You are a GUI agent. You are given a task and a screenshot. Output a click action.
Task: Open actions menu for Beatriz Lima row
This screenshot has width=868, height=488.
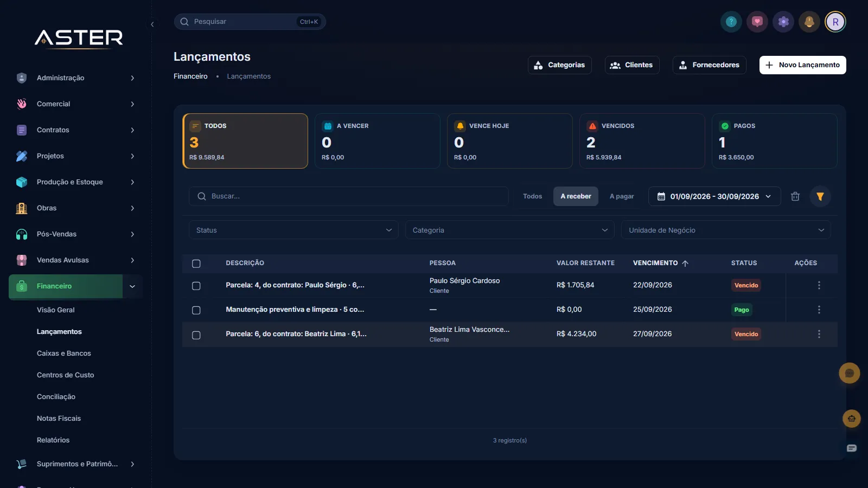[x=819, y=334]
